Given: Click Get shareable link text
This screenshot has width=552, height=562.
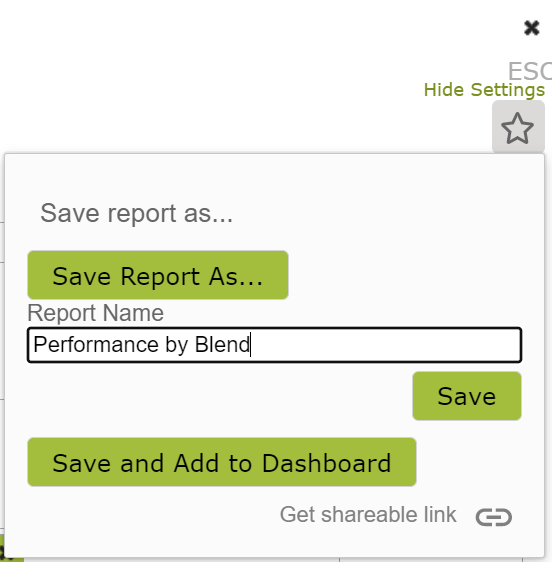Looking at the screenshot, I should (x=368, y=515).
